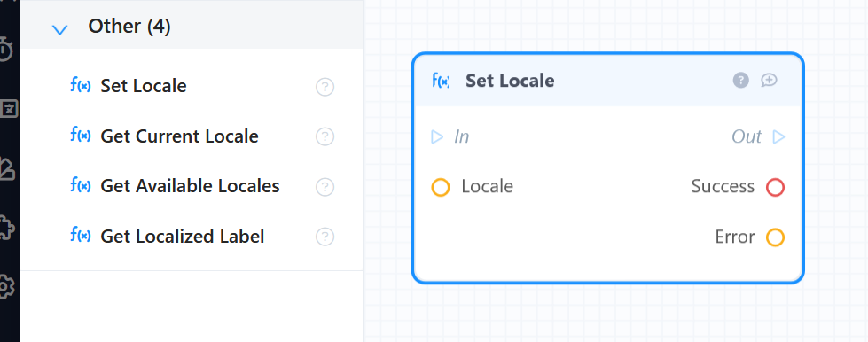Viewport: 868px width, 342px height.
Task: Open help for Get Localized Label
Action: point(325,237)
